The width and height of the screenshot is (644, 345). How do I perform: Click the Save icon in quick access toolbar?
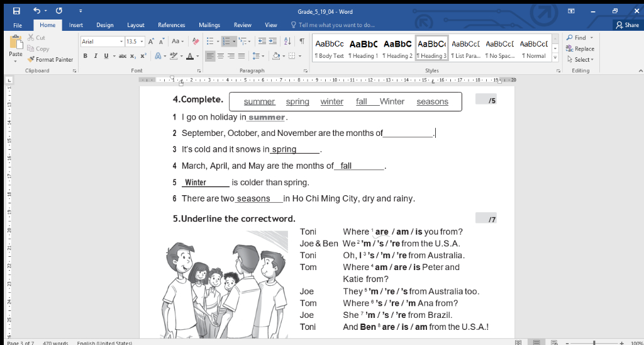point(16,11)
